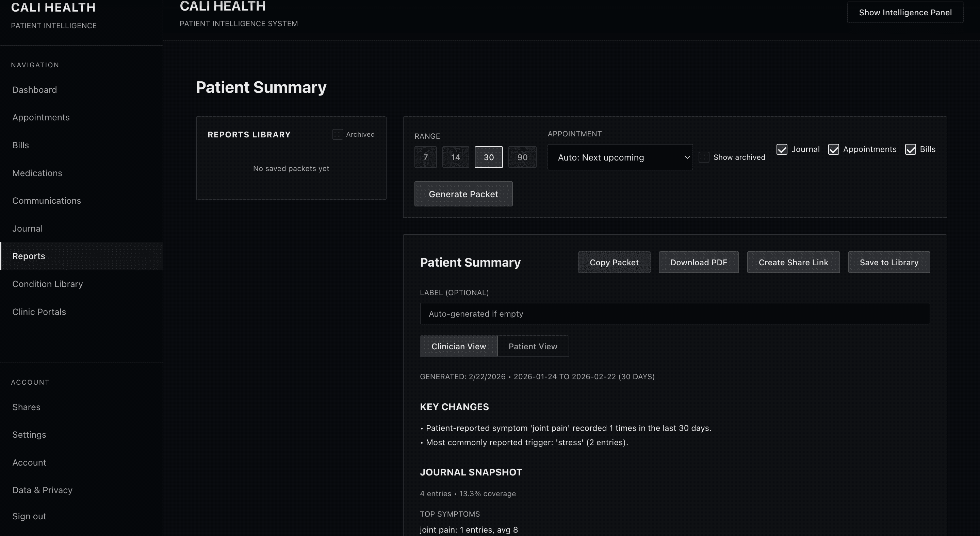Image resolution: width=980 pixels, height=536 pixels.
Task: Uncheck the Bills include checkbox
Action: (910, 149)
